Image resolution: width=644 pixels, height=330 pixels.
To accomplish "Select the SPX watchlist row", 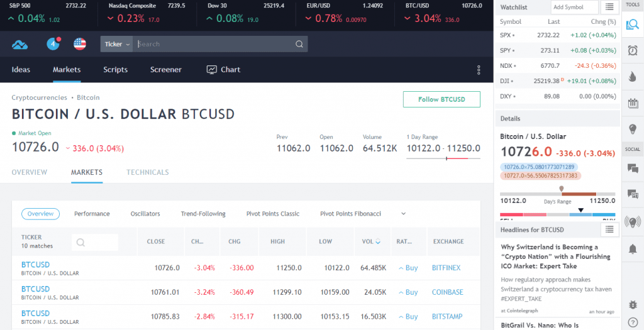I will pos(558,35).
